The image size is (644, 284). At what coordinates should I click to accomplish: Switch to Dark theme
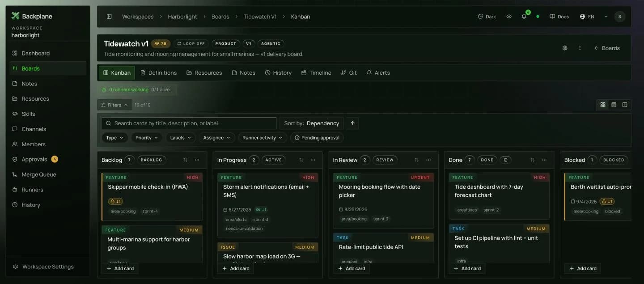pos(487,17)
